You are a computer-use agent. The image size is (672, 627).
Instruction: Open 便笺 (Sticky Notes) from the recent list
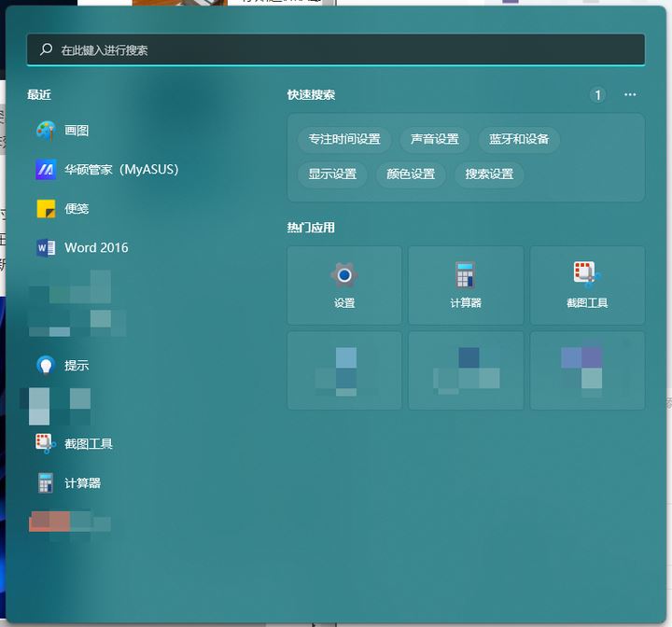pyautogui.click(x=77, y=209)
